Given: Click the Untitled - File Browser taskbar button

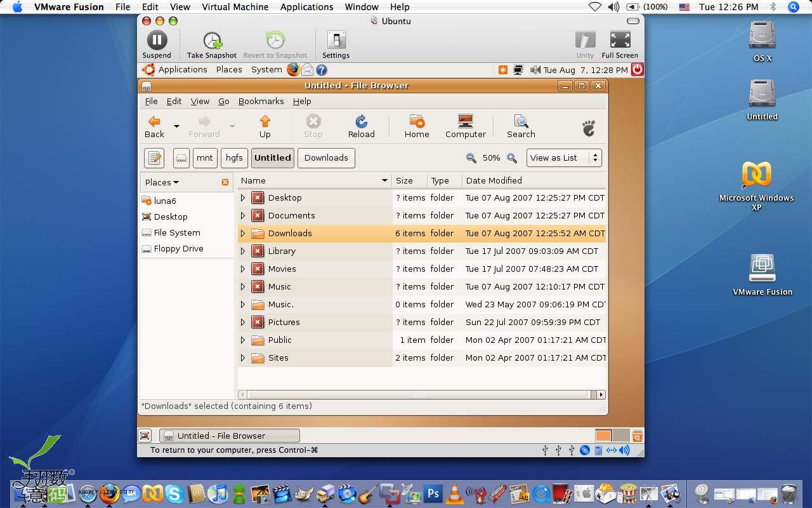Looking at the screenshot, I should point(229,436).
